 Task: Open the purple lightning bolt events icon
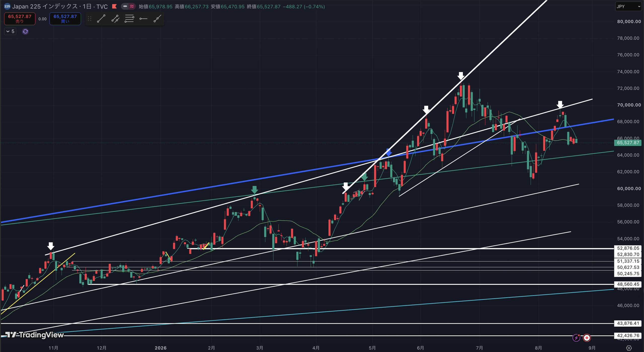tap(576, 338)
